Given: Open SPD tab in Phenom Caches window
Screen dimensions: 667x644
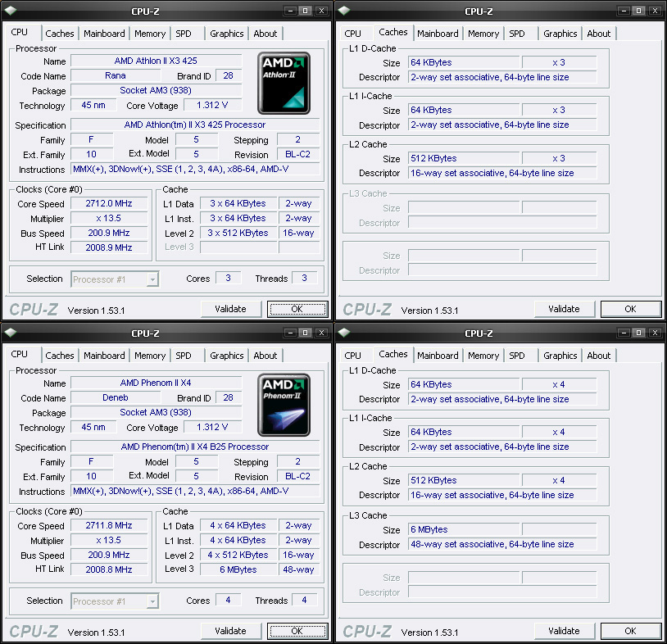Looking at the screenshot, I should (x=517, y=356).
